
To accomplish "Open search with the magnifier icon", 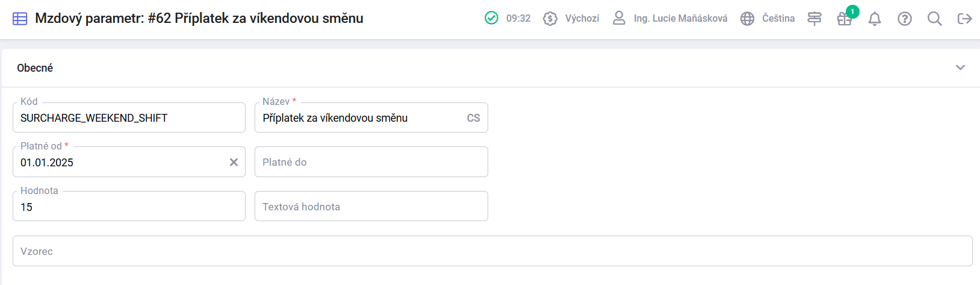I will point(935,19).
